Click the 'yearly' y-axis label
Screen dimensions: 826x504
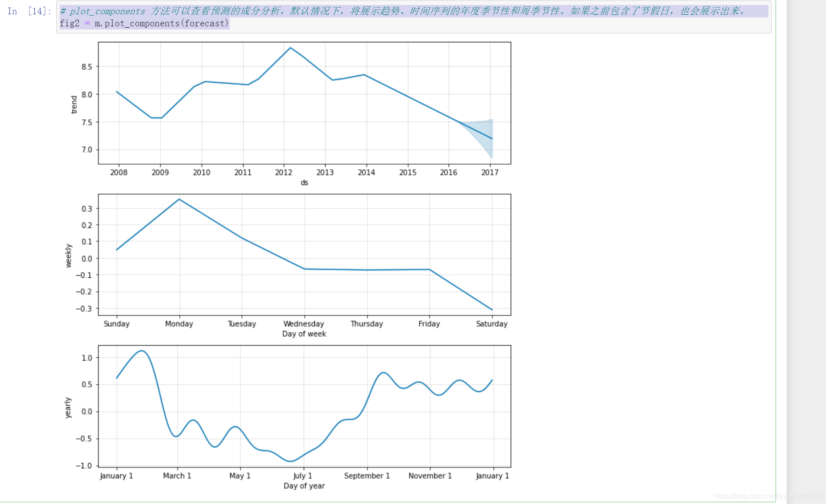[x=68, y=408]
